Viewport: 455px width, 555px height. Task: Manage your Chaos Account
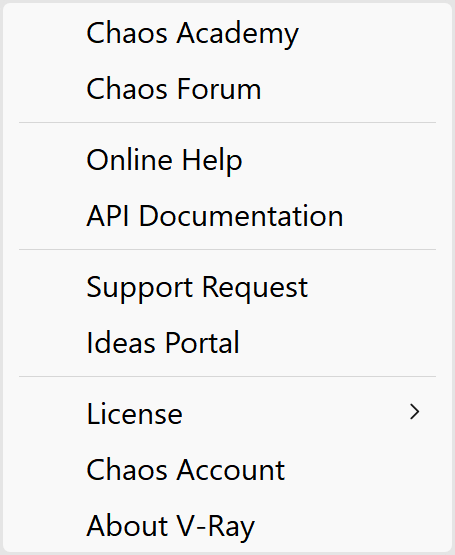pos(227,469)
